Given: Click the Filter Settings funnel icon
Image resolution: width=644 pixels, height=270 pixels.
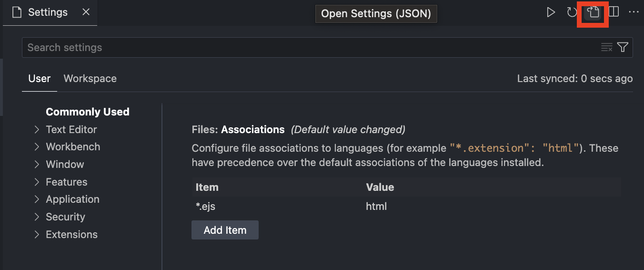Looking at the screenshot, I should (x=623, y=47).
